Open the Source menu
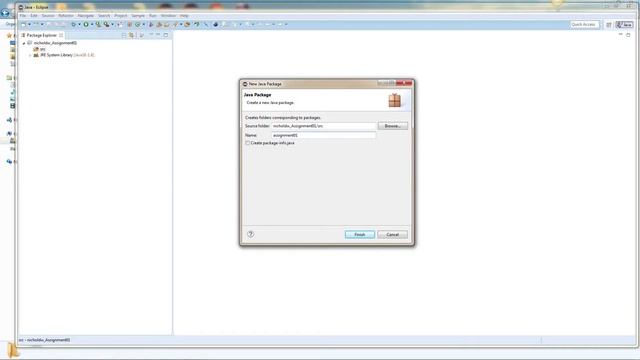The width and height of the screenshot is (640, 360). pyautogui.click(x=48, y=16)
